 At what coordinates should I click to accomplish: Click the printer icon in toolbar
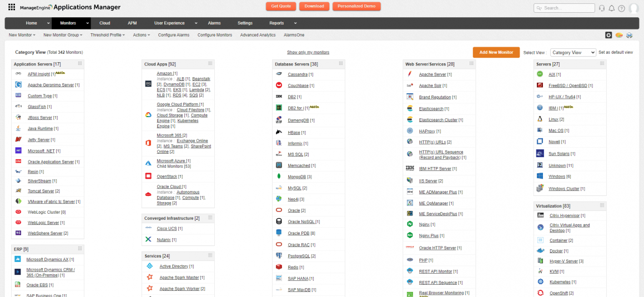coord(630,35)
